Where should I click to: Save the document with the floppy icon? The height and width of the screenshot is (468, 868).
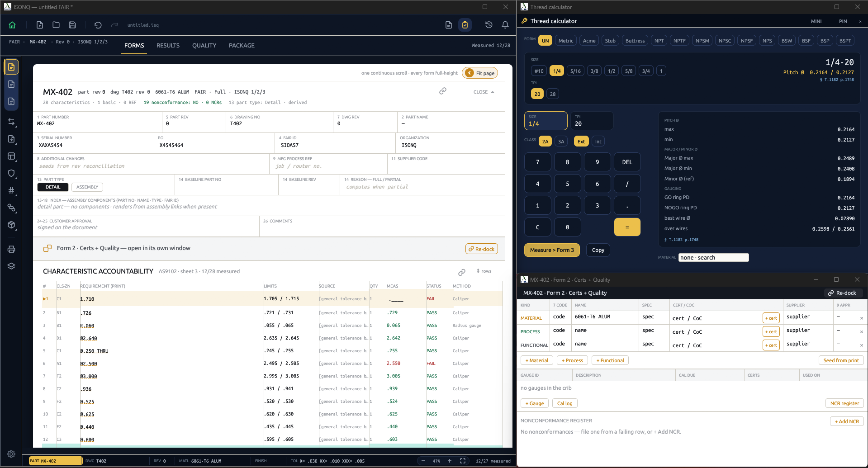72,25
